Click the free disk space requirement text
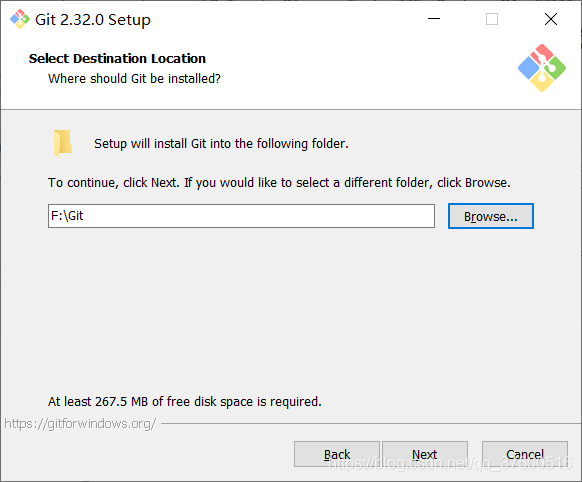Screen dimensions: 582x482 (184, 401)
